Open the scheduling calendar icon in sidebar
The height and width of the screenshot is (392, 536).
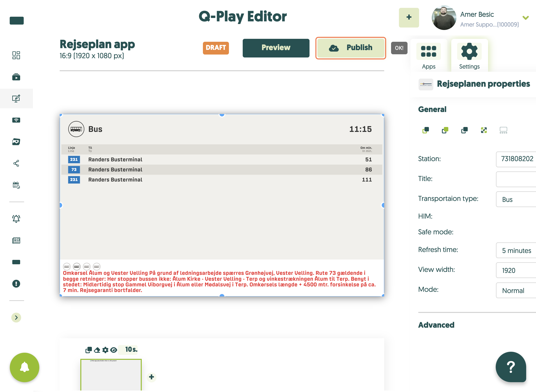[16, 185]
